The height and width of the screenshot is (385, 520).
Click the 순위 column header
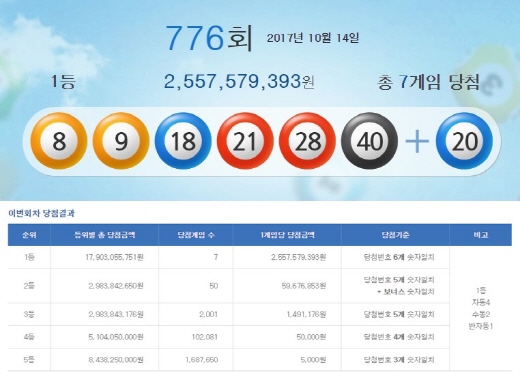coord(29,235)
